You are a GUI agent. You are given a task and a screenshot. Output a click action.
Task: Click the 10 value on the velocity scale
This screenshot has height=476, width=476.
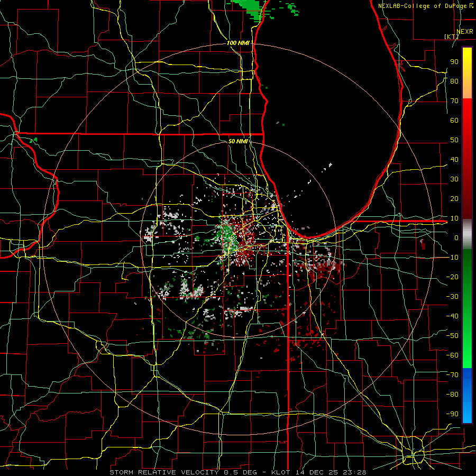coord(454,218)
